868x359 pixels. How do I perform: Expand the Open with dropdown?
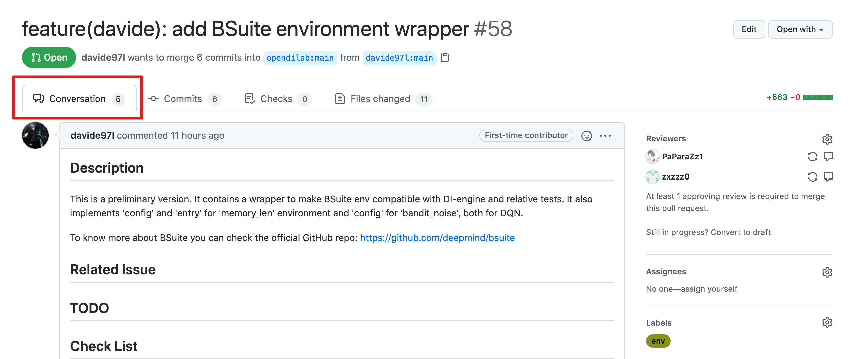pyautogui.click(x=800, y=29)
